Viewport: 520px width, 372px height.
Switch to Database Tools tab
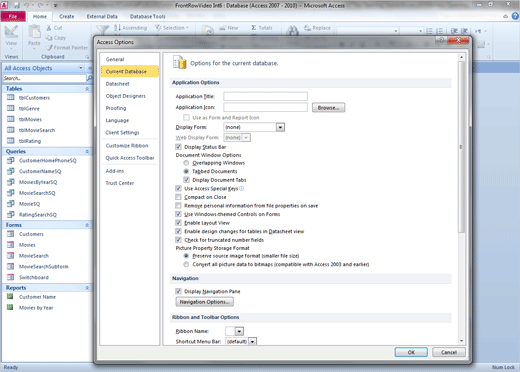(147, 16)
